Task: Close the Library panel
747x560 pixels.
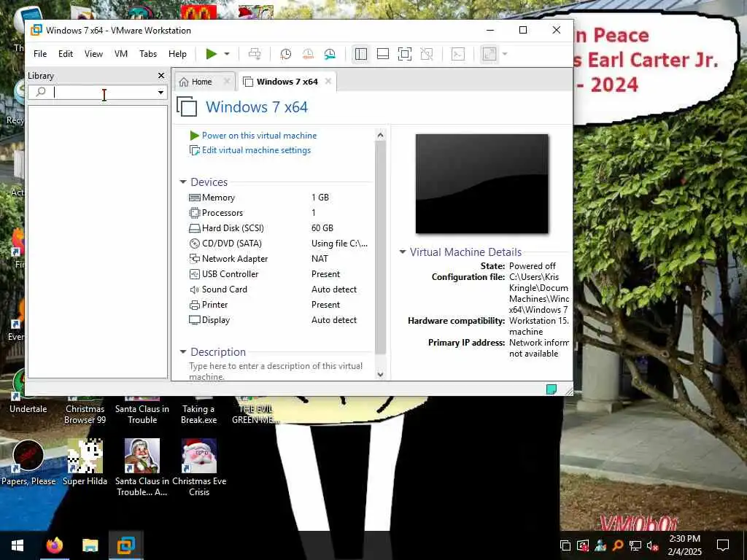Action: click(x=161, y=76)
